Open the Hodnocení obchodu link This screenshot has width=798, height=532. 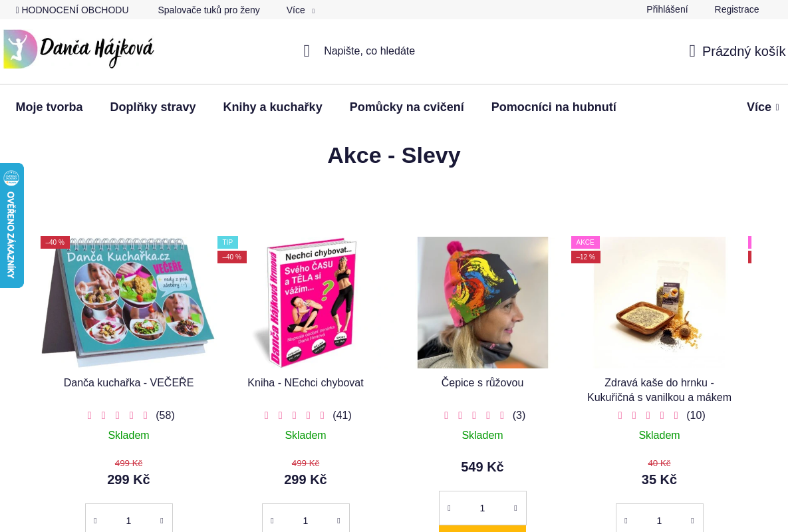72,10
